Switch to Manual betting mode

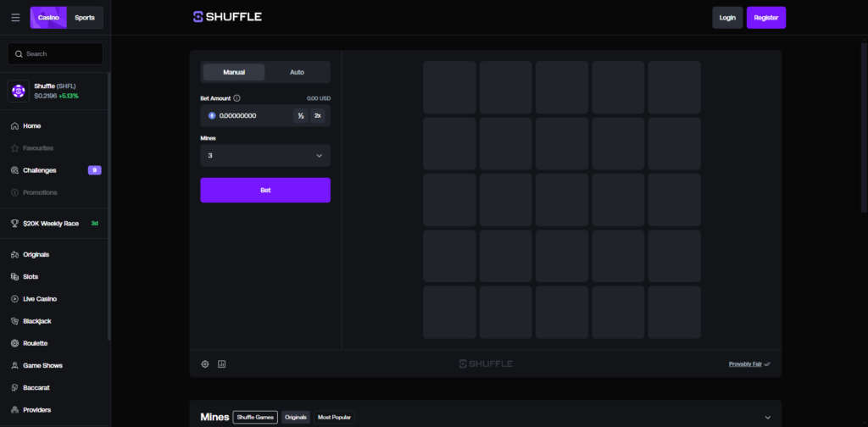point(234,72)
